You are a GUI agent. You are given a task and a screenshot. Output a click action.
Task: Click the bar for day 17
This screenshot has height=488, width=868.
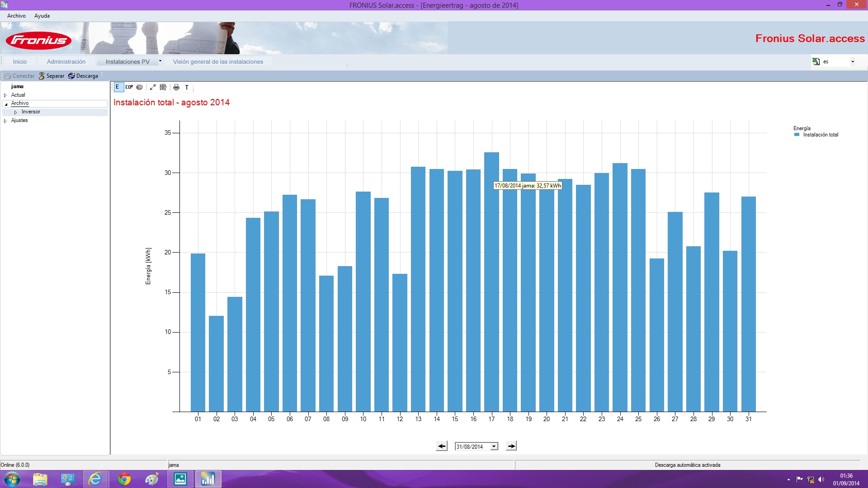[491, 282]
